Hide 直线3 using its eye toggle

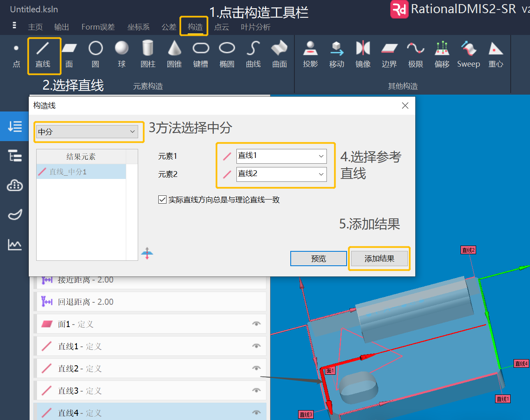(256, 390)
